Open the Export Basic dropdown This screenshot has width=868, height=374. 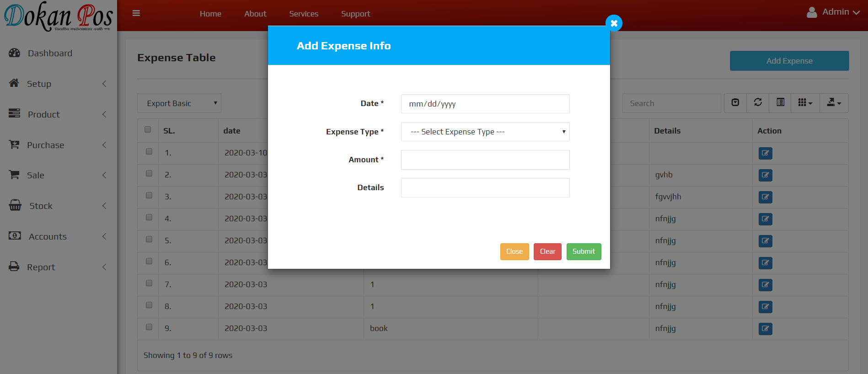tap(179, 103)
